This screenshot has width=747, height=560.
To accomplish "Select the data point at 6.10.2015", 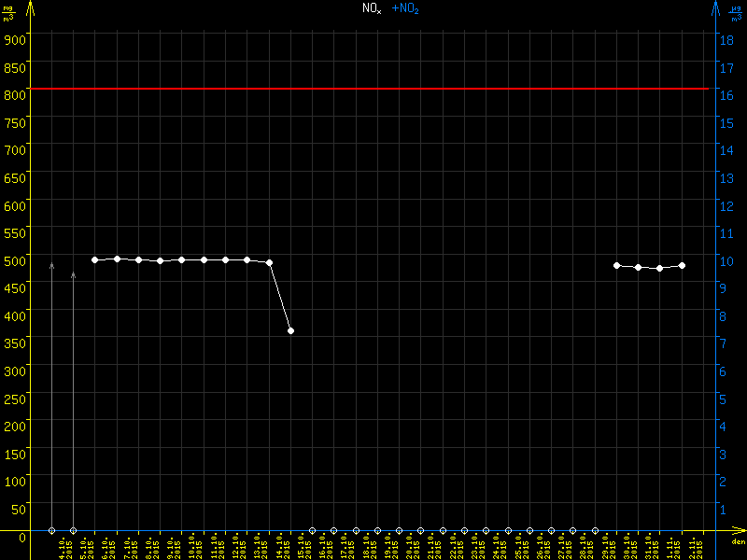I will 95,259.
